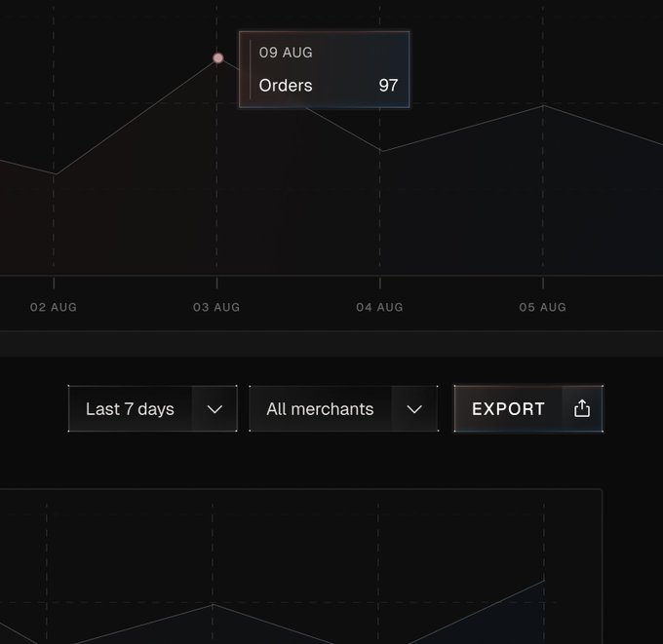Click the EXPORT button label
The width and height of the screenshot is (663, 644).
[x=508, y=408]
